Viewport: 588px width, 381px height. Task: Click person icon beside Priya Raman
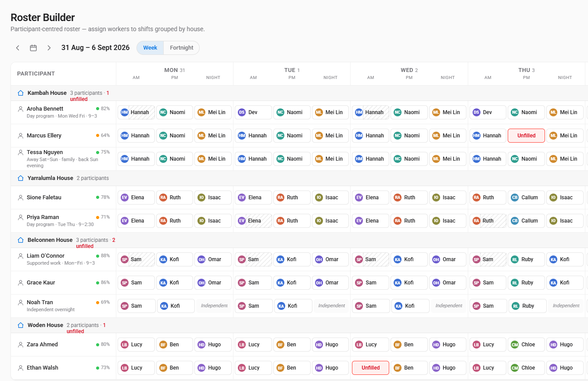(x=20, y=217)
